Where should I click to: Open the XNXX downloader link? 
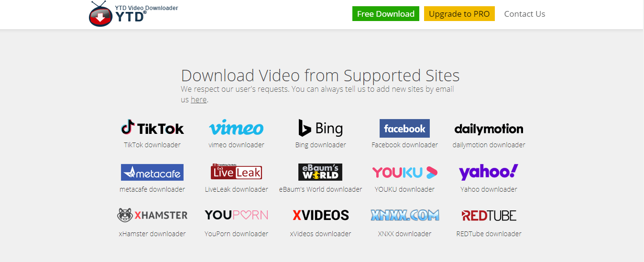[404, 234]
